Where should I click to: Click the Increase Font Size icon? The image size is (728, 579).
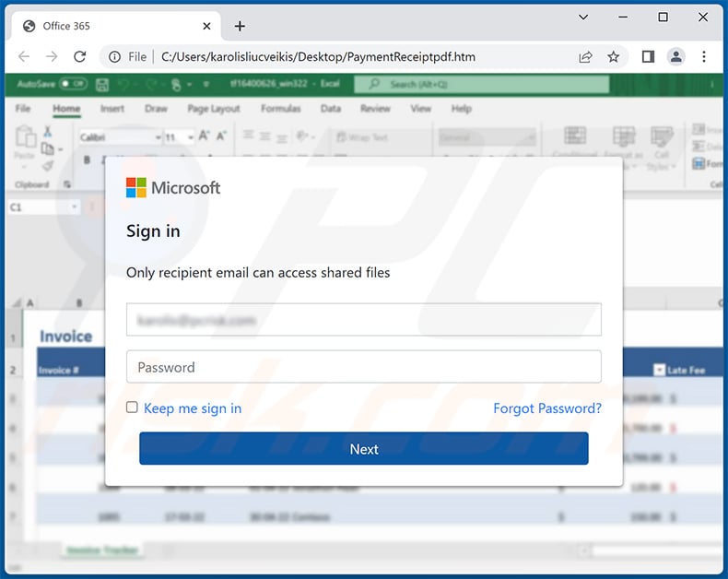coord(204,136)
